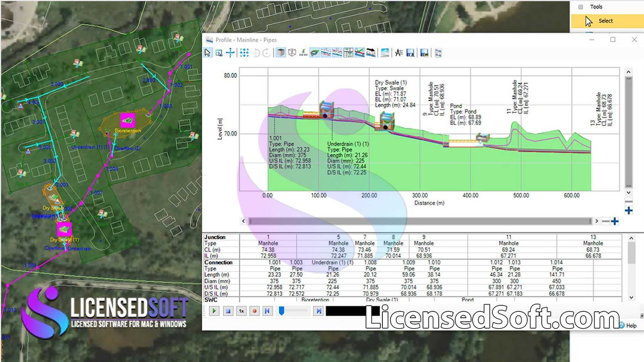Select the Junction row header

pyautogui.click(x=215, y=237)
